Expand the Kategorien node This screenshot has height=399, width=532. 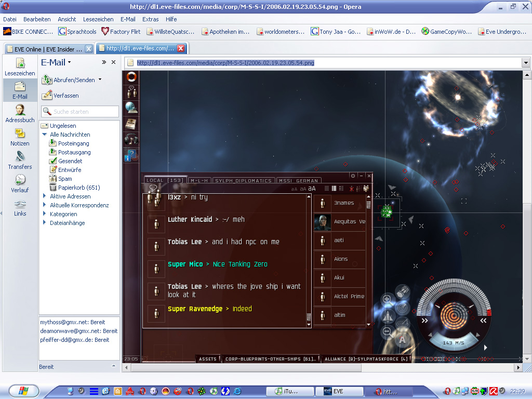[x=44, y=214]
